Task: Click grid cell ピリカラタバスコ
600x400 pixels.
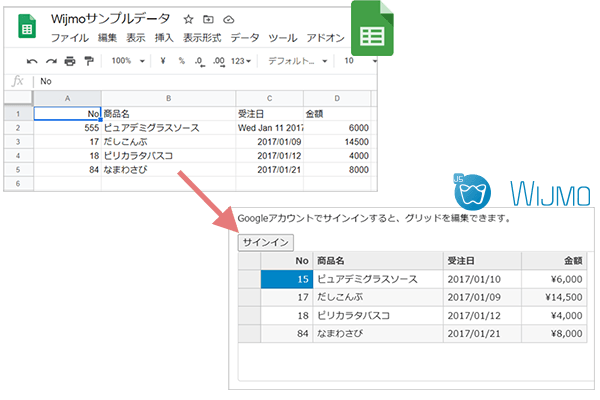Action: point(378,315)
